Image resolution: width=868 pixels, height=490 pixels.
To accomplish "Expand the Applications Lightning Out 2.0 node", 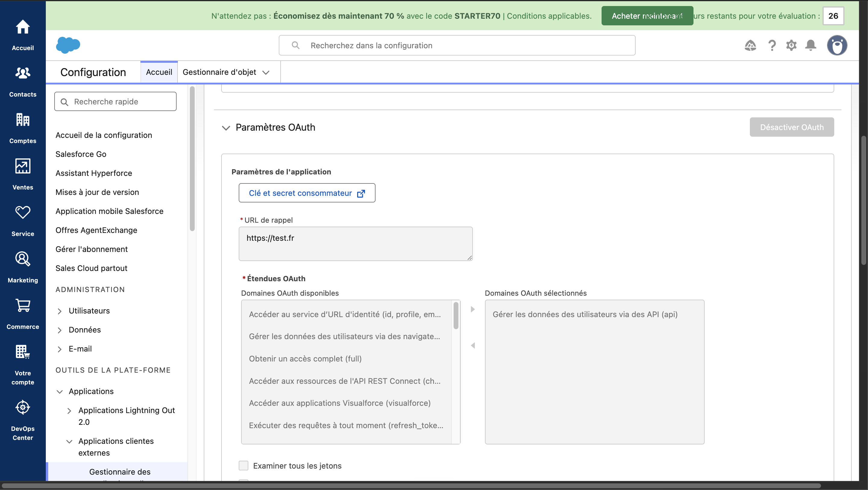I will (x=69, y=411).
